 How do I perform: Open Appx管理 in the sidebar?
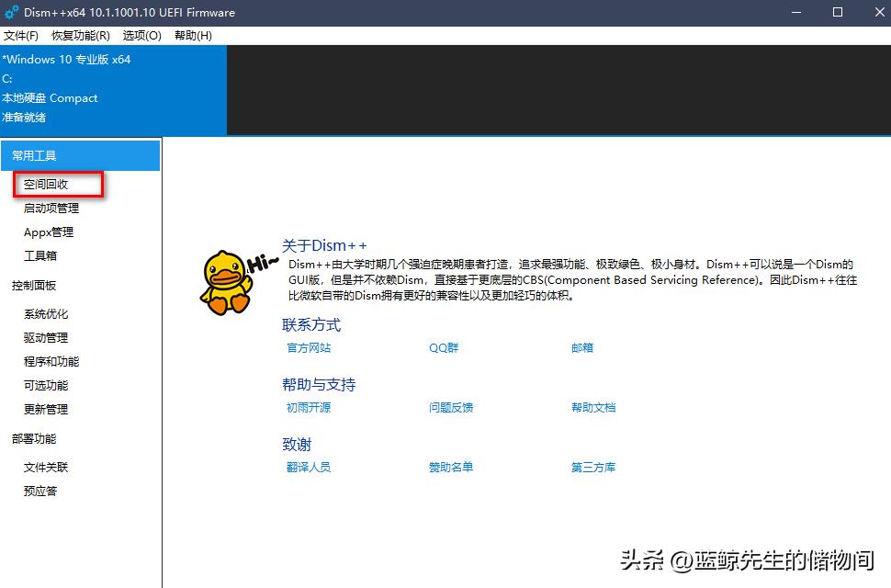48,232
